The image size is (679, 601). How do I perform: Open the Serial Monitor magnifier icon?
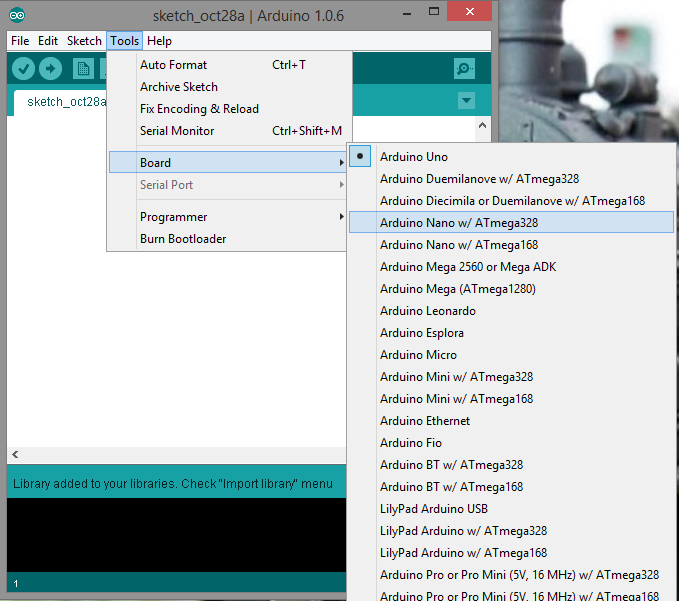464,68
